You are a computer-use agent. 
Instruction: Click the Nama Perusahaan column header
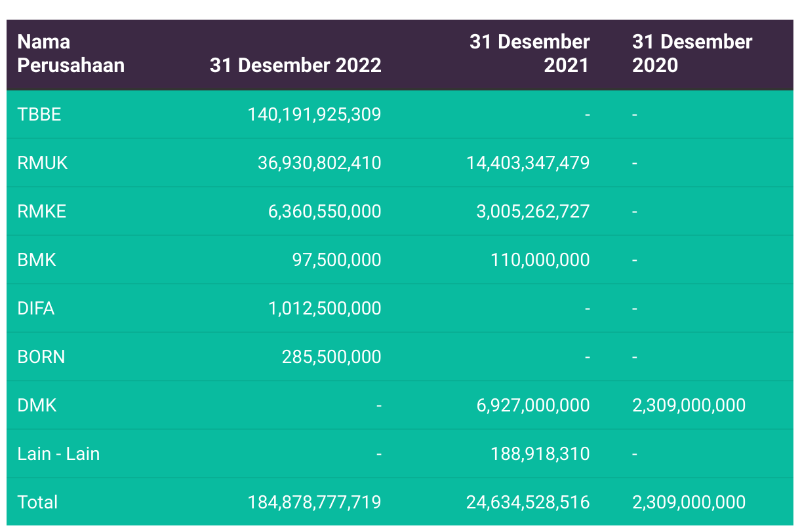point(71,54)
